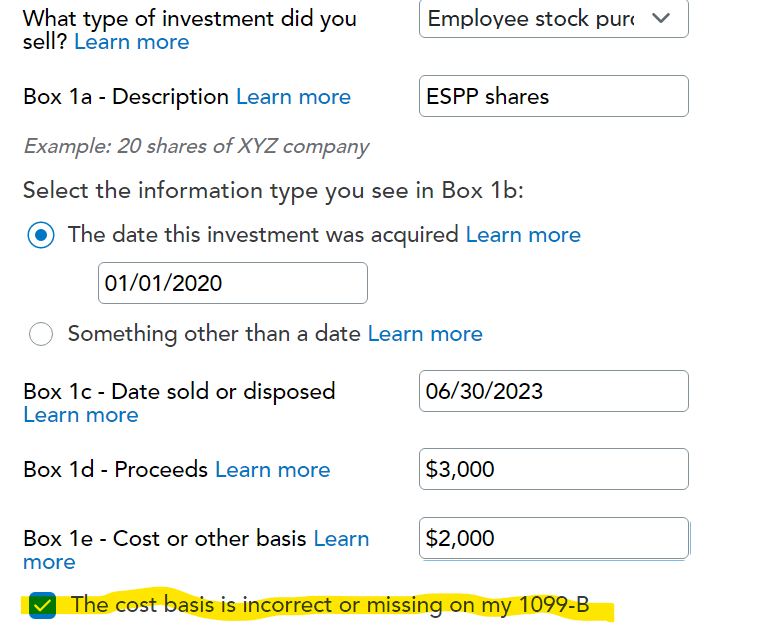This screenshot has height=640, width=775.
Task: Edit the ESPP shares description field
Action: coord(553,97)
